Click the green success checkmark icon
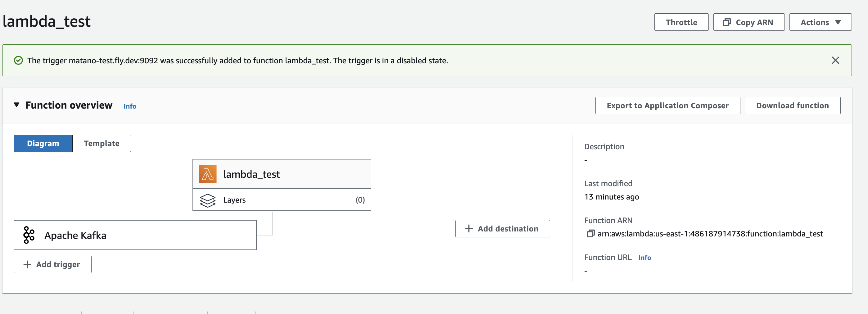Viewport: 868px width, 314px height. pyautogui.click(x=18, y=60)
